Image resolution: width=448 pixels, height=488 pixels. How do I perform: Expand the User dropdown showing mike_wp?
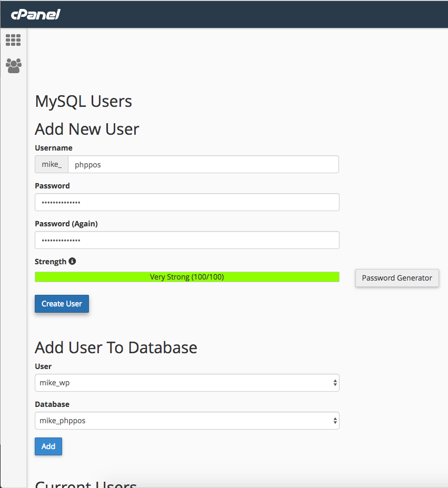pyautogui.click(x=187, y=383)
